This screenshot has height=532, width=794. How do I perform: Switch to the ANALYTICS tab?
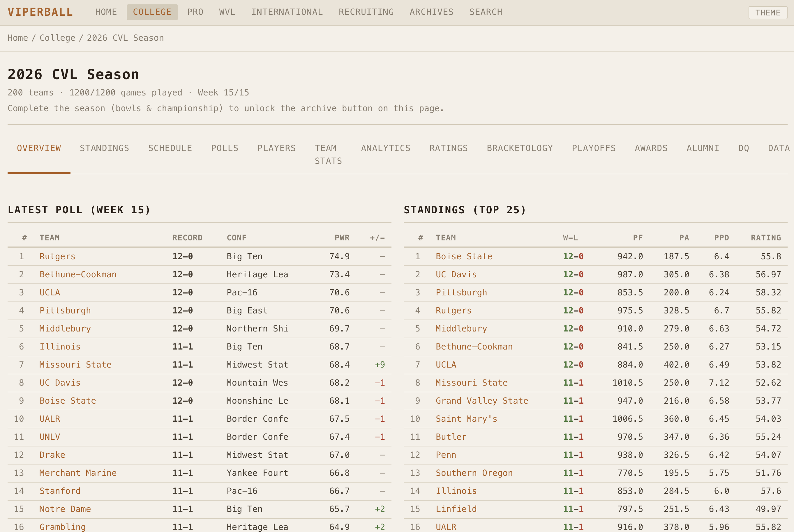pos(386,148)
